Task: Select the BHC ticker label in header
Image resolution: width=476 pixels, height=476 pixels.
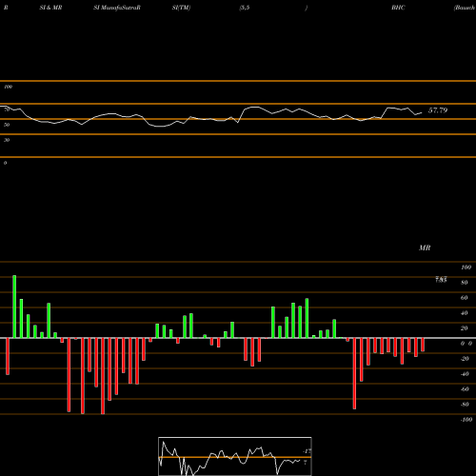Action: 398,8
